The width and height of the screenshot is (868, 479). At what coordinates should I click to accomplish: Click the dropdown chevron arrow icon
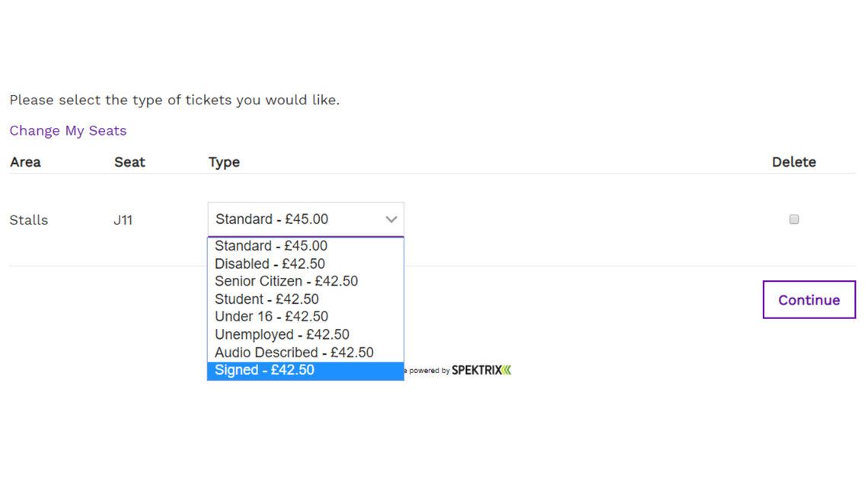[391, 219]
